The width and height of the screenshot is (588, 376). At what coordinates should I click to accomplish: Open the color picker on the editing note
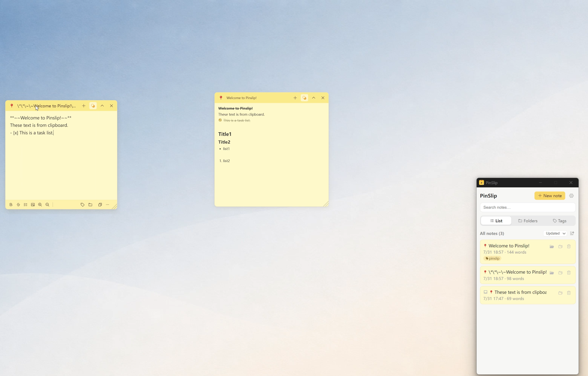93,106
